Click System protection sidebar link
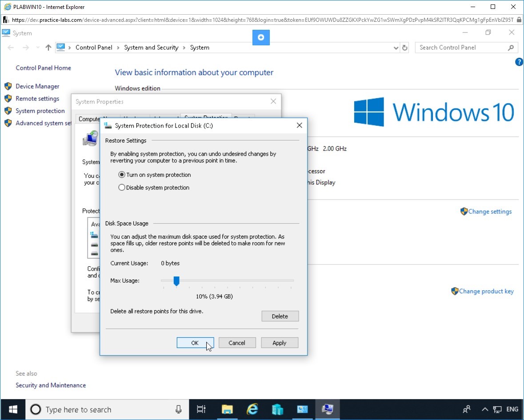This screenshot has height=420, width=524. tap(40, 111)
